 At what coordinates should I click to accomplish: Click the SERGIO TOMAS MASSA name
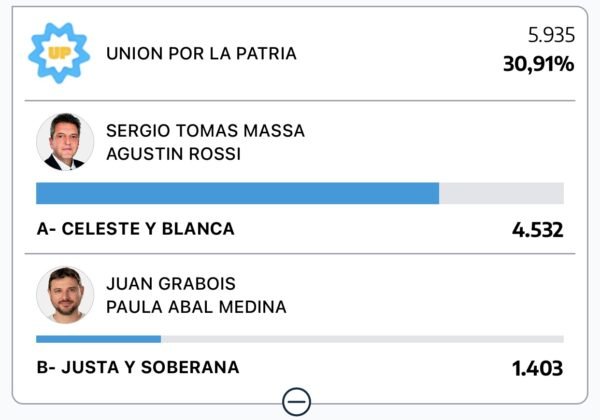point(205,131)
